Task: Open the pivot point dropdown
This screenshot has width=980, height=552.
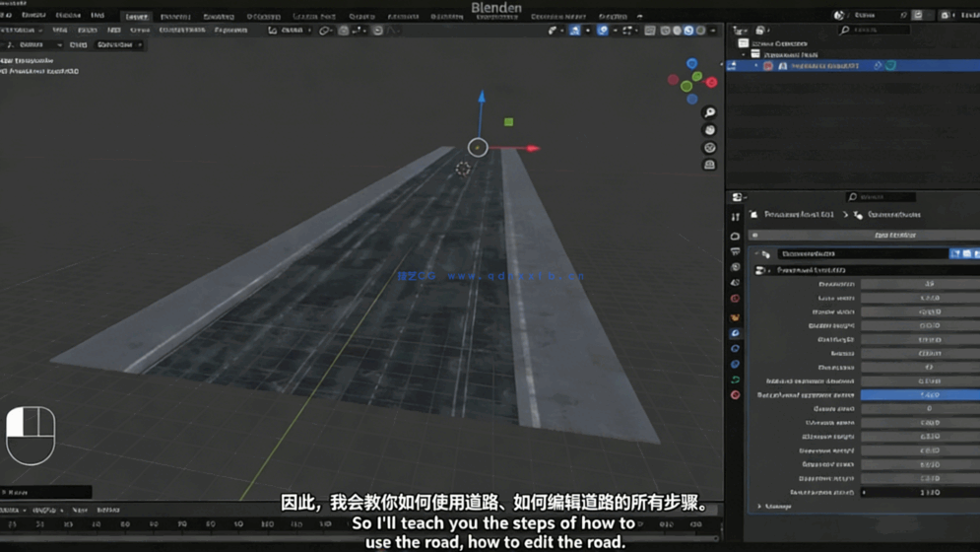Action: tap(326, 30)
